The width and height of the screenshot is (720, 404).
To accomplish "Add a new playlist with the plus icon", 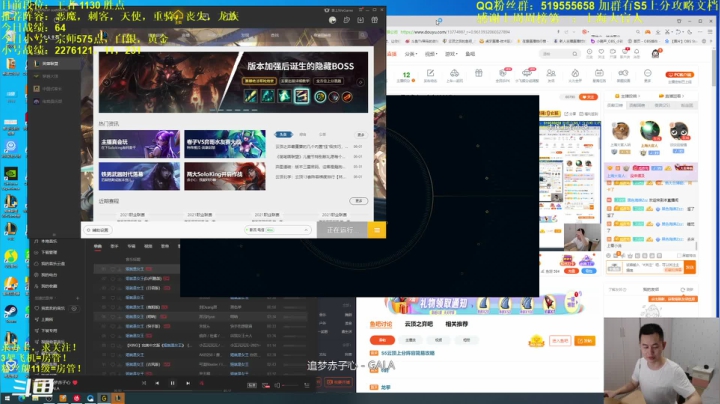I will click(77, 298).
